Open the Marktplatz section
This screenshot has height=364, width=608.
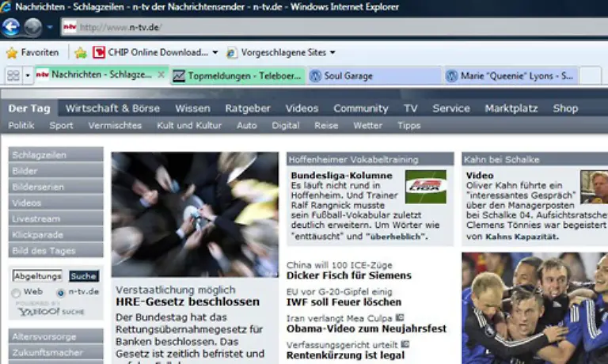pyautogui.click(x=511, y=108)
